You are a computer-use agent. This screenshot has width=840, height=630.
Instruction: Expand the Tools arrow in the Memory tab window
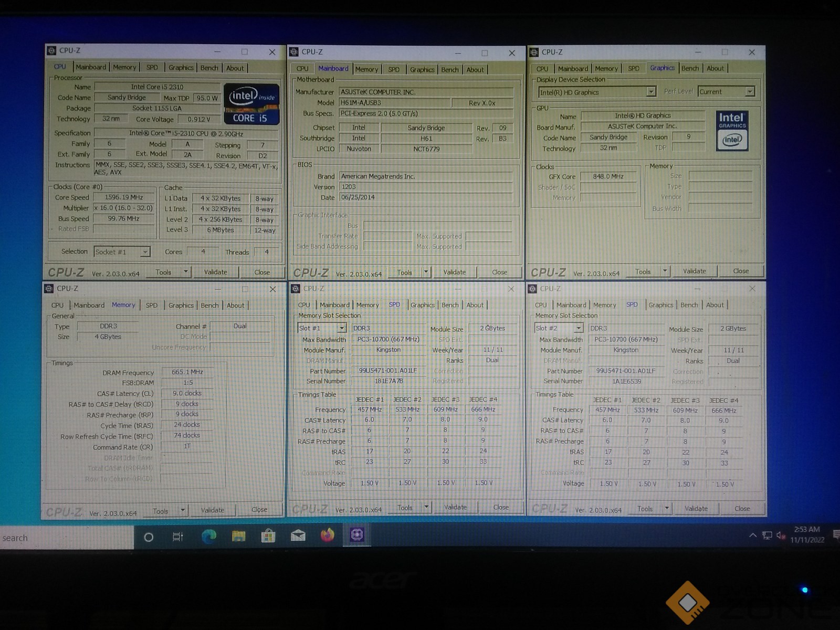tap(183, 510)
